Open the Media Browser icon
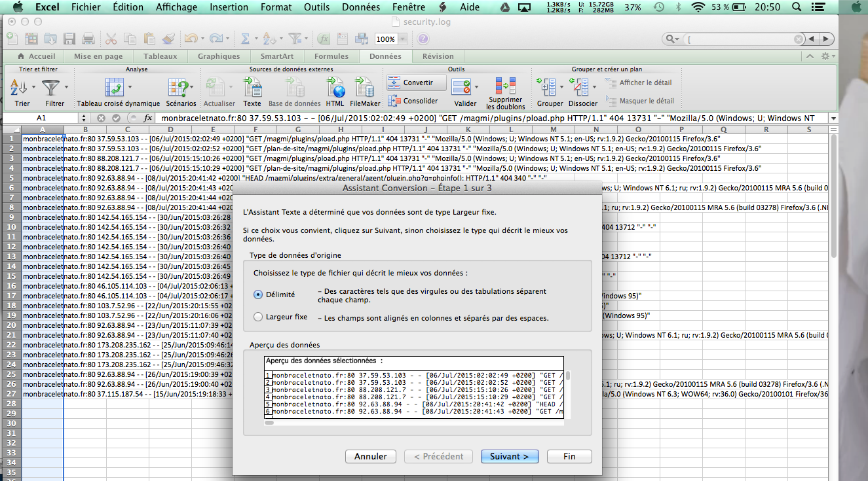This screenshot has width=868, height=481. (x=362, y=39)
